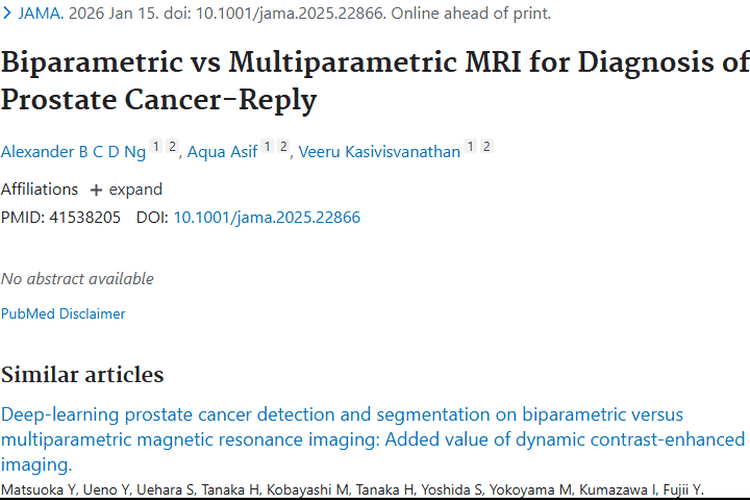750x500 pixels.
Task: Click the Similar articles heading
Action: (x=82, y=375)
